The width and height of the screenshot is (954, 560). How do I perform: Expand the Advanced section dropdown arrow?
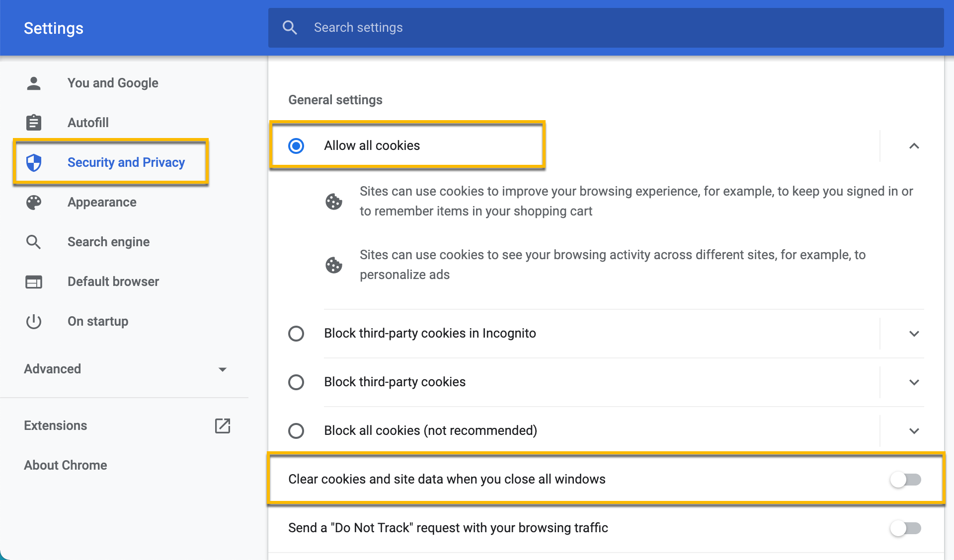(223, 369)
